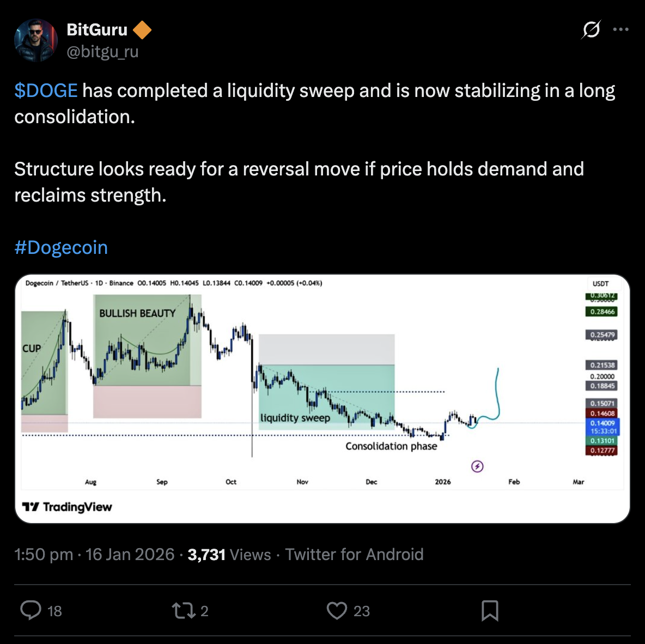Open the #Dogecoin hashtag feed

click(60, 247)
